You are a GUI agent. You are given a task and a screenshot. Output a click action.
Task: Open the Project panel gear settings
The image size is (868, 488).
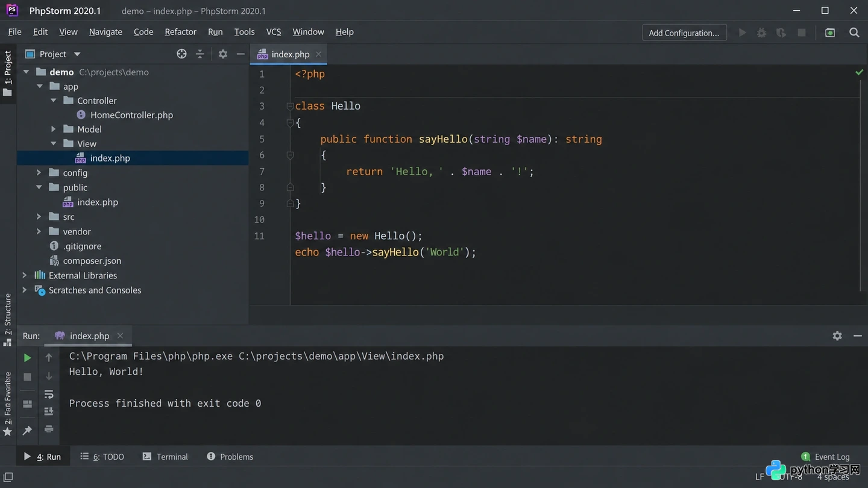223,54
